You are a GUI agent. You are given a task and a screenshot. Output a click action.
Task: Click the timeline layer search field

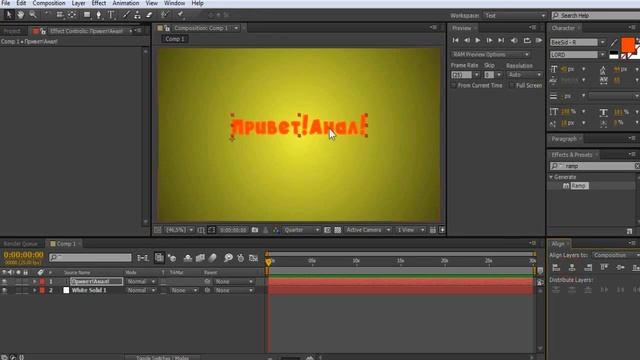(90, 258)
